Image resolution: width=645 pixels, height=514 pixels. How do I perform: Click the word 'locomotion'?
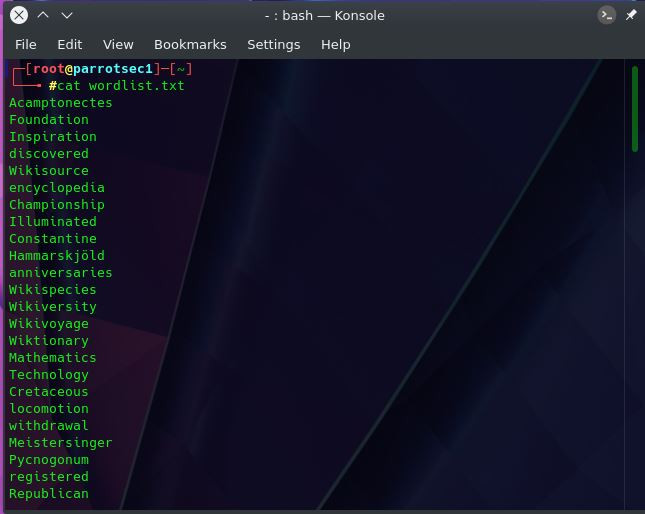[x=49, y=408]
